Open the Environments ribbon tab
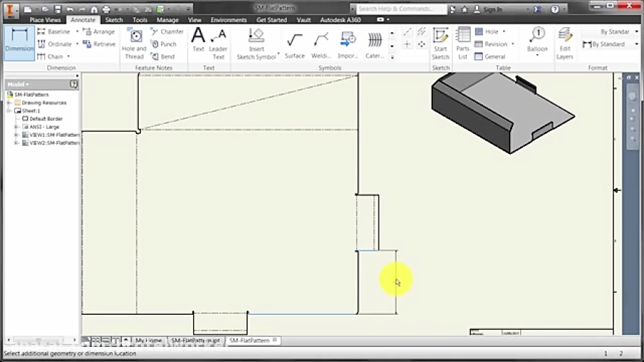This screenshot has width=644, height=362. click(x=229, y=20)
